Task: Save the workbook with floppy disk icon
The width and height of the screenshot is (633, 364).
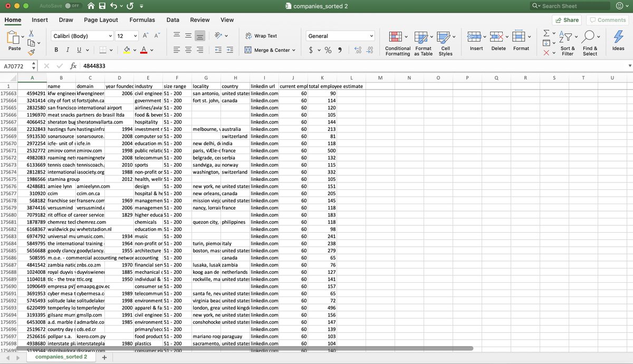Action: (103, 6)
